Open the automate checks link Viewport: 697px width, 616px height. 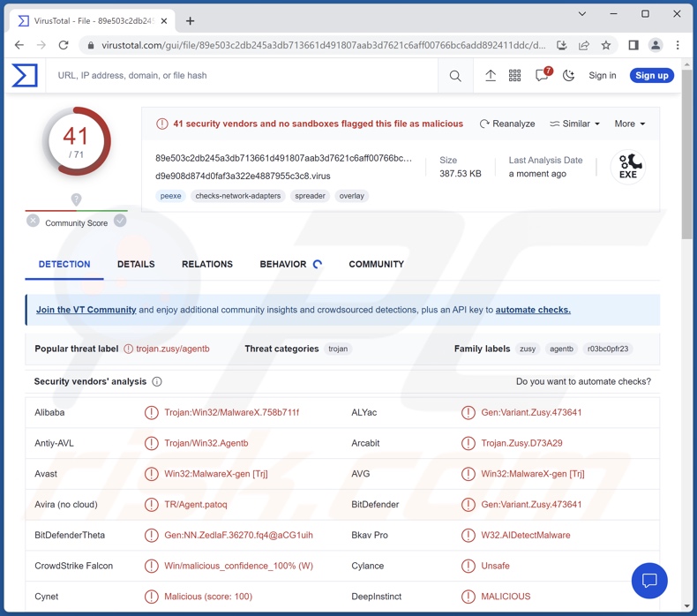pos(533,310)
